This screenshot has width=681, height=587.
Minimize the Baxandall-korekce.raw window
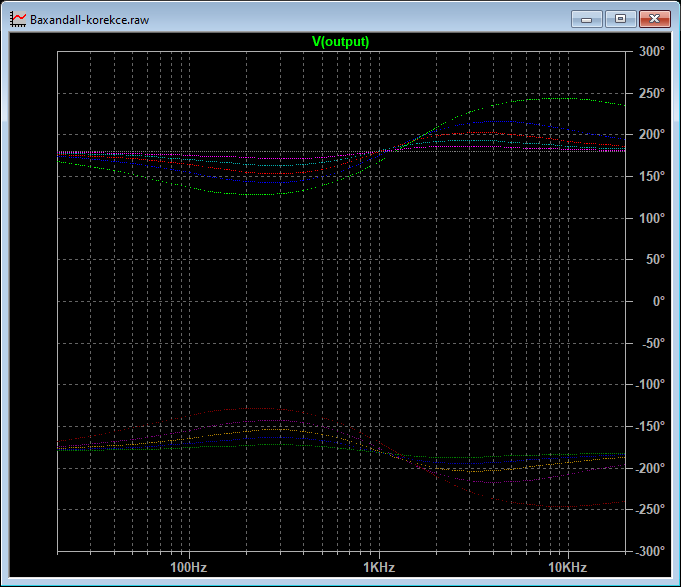point(586,19)
